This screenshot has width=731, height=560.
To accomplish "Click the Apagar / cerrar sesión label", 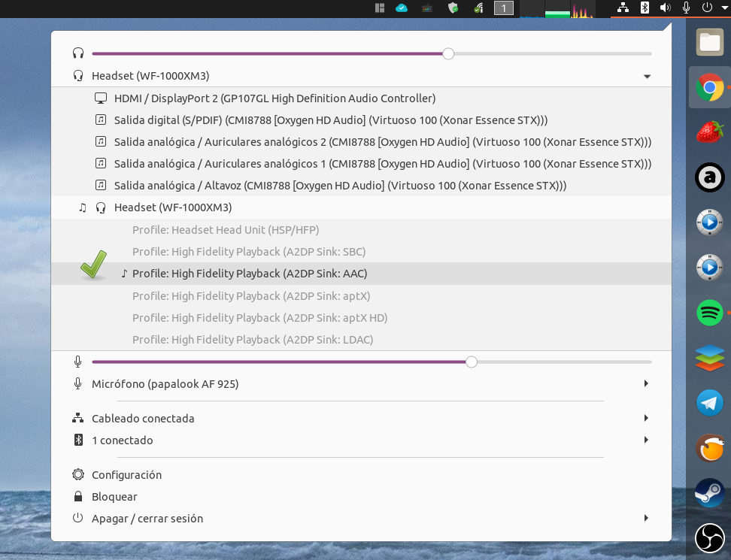I will [x=147, y=519].
